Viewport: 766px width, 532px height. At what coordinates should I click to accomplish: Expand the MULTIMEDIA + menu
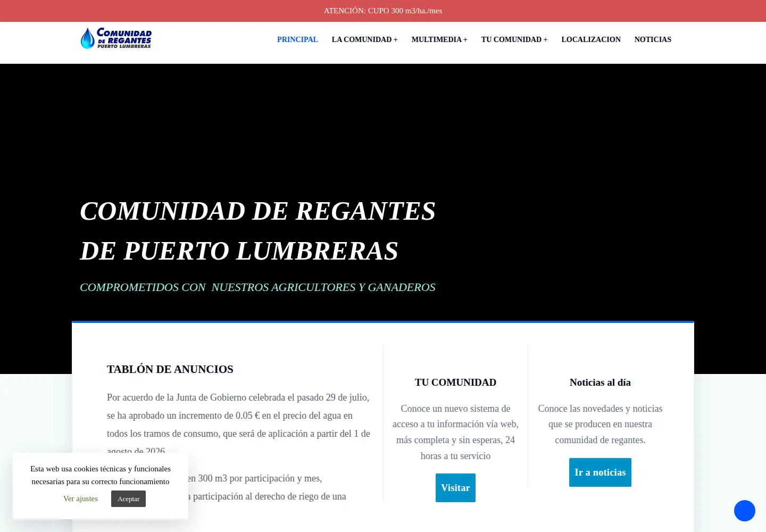coord(439,39)
